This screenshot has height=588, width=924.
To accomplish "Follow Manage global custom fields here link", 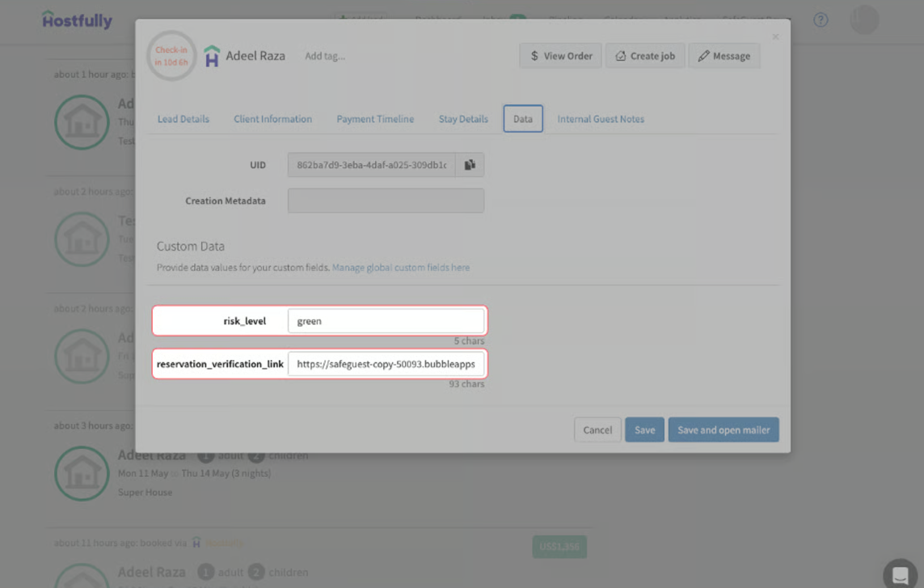I will (x=401, y=268).
